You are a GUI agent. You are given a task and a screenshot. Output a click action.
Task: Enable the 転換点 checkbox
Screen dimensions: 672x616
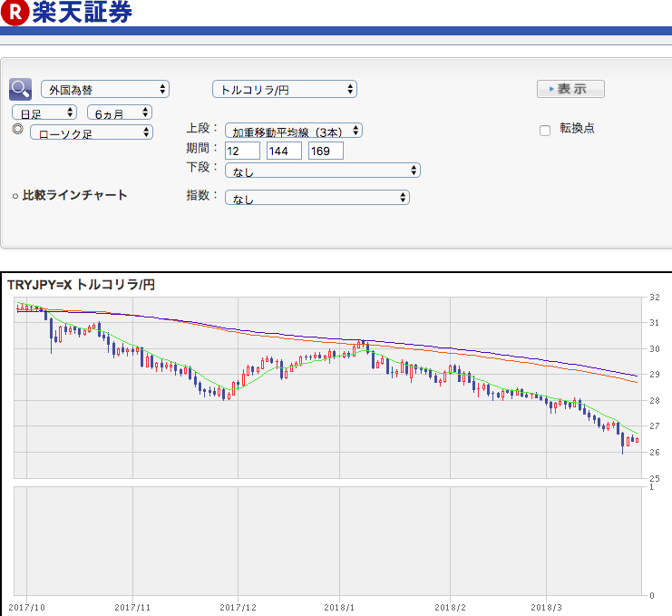(x=545, y=131)
